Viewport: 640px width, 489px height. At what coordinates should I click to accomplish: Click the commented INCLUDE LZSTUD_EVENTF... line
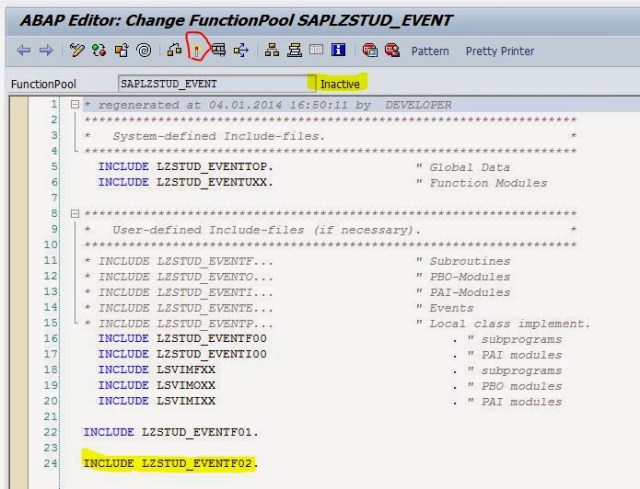[178, 261]
